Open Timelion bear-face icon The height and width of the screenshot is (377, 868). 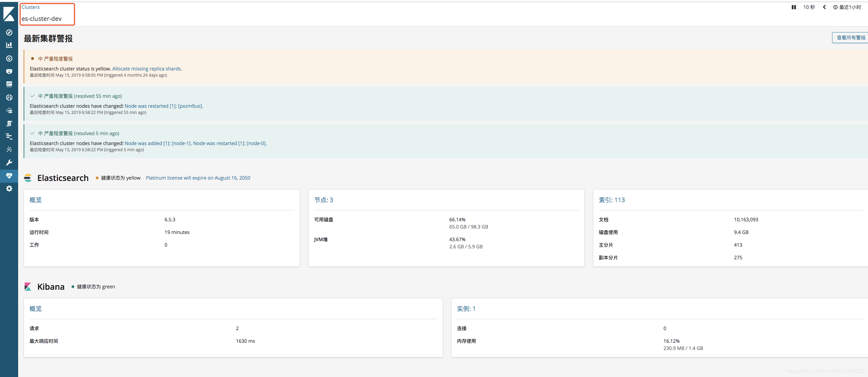[9, 71]
